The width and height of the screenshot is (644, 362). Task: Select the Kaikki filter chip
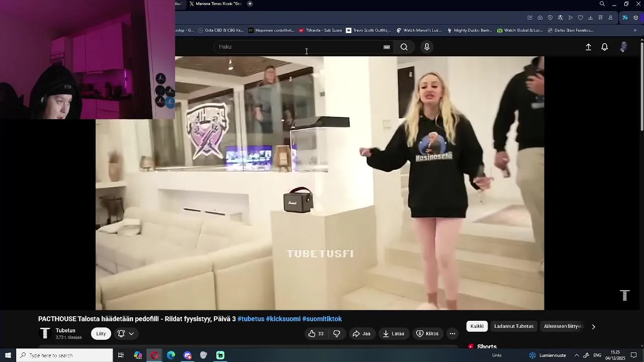click(477, 326)
